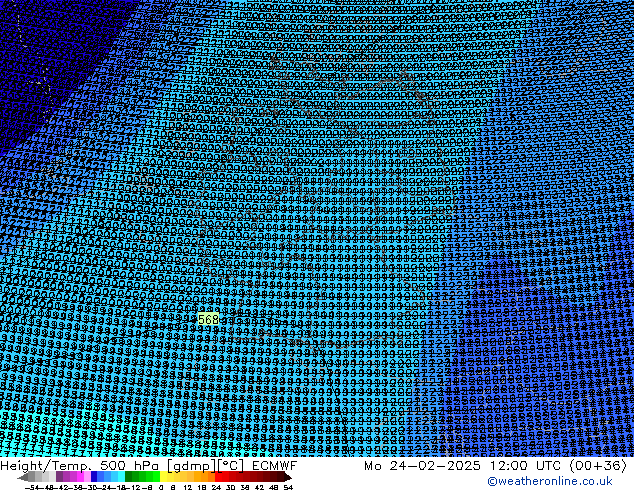Click the '[gdmp]' unit label

point(191,466)
